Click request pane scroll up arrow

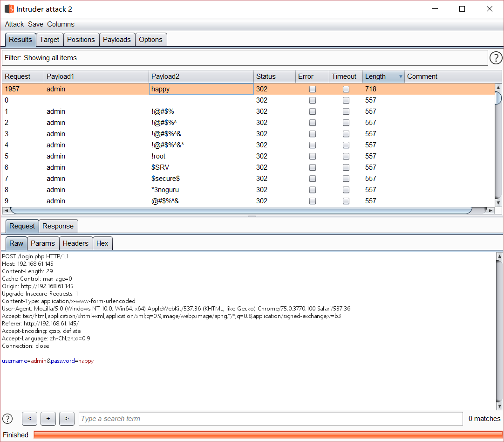pos(499,256)
